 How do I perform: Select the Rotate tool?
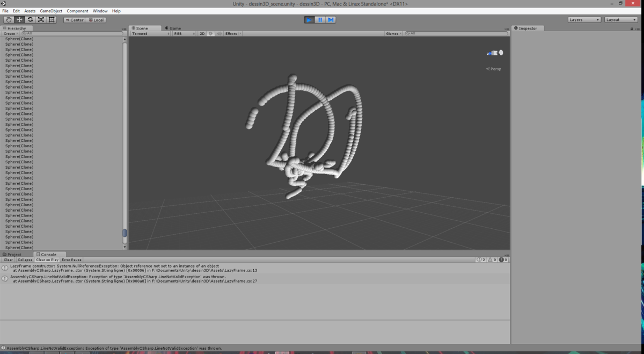[x=30, y=20]
